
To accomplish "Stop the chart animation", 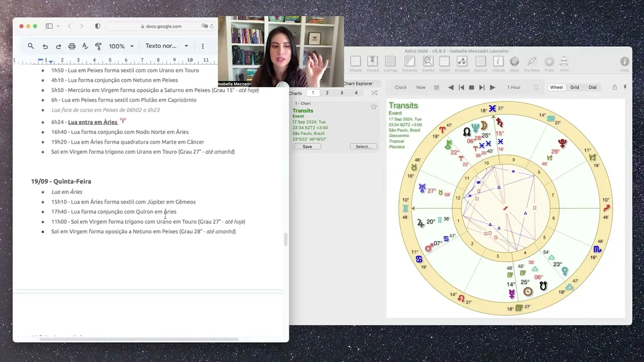I will (471, 87).
